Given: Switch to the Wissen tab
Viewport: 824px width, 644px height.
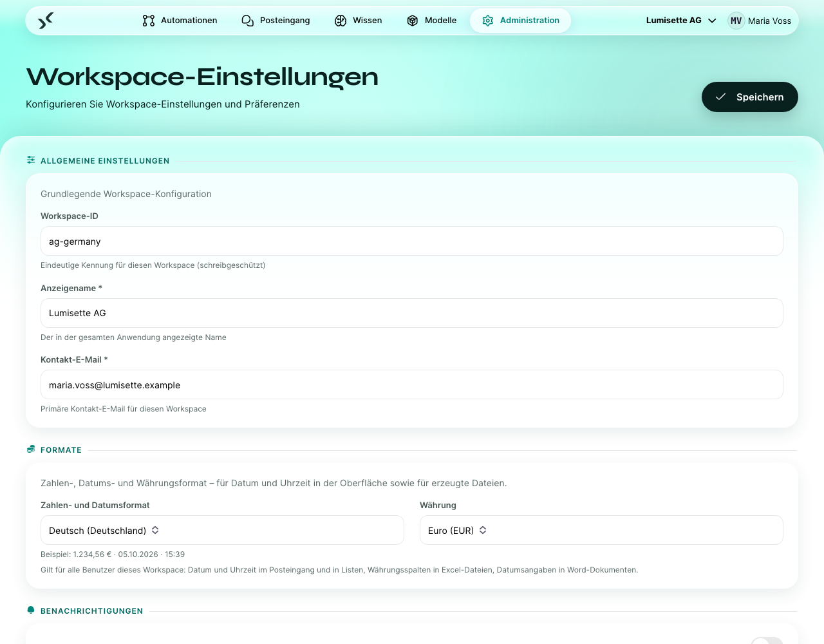Looking at the screenshot, I should point(358,21).
